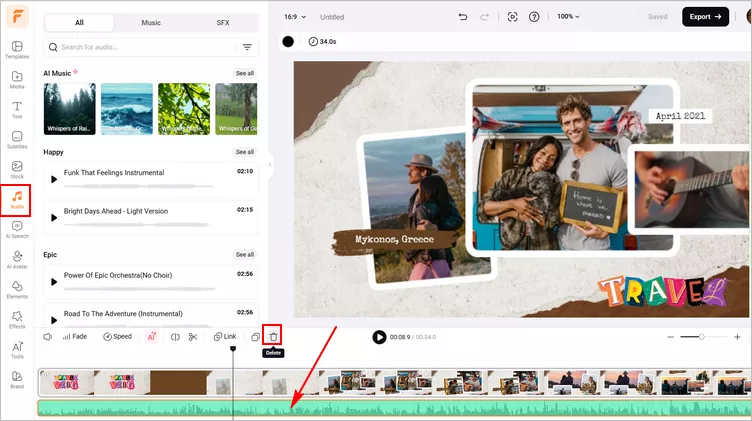Switch to the Music tab

151,23
